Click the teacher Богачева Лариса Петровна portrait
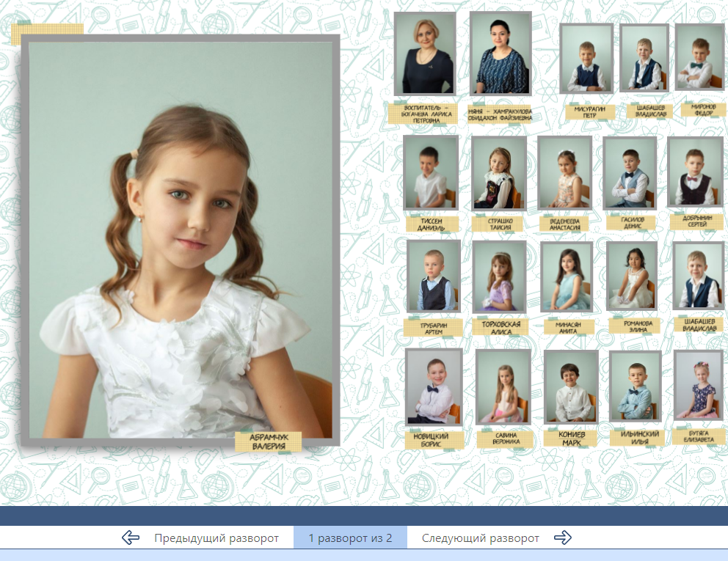 coord(425,54)
